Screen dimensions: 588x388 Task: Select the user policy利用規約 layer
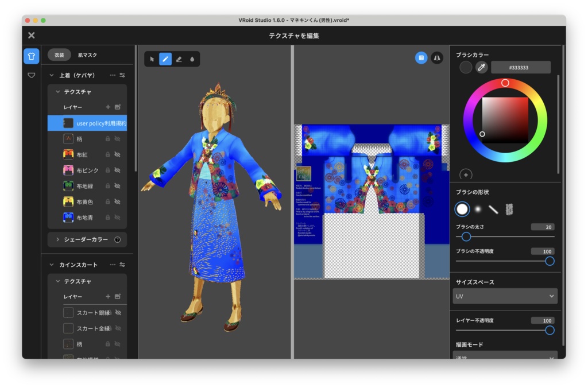(87, 123)
